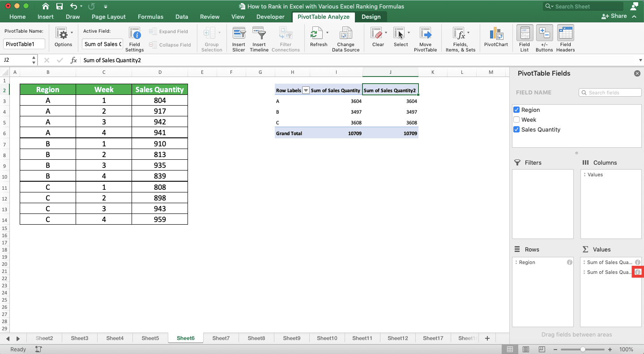Open the Row Labels filter dropdown
Viewport: 644px width, 354px height.
[x=306, y=90]
